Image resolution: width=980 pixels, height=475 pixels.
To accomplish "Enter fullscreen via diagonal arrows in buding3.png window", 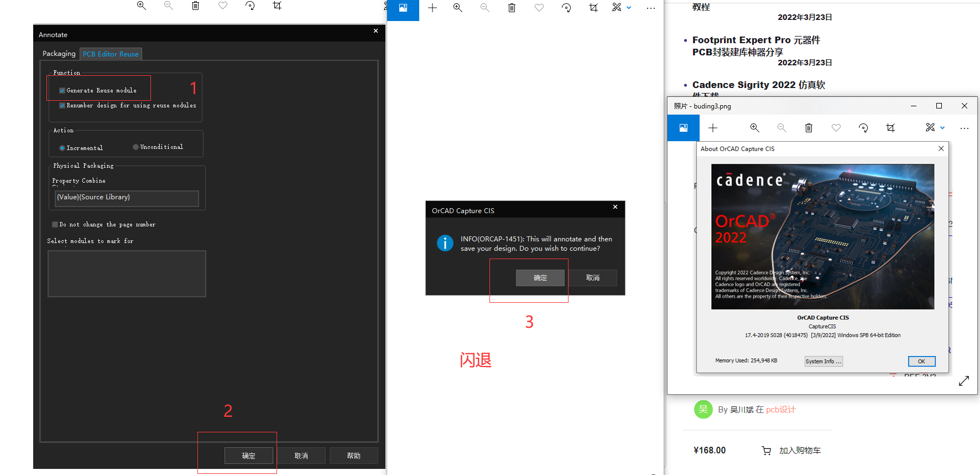I will click(x=964, y=381).
